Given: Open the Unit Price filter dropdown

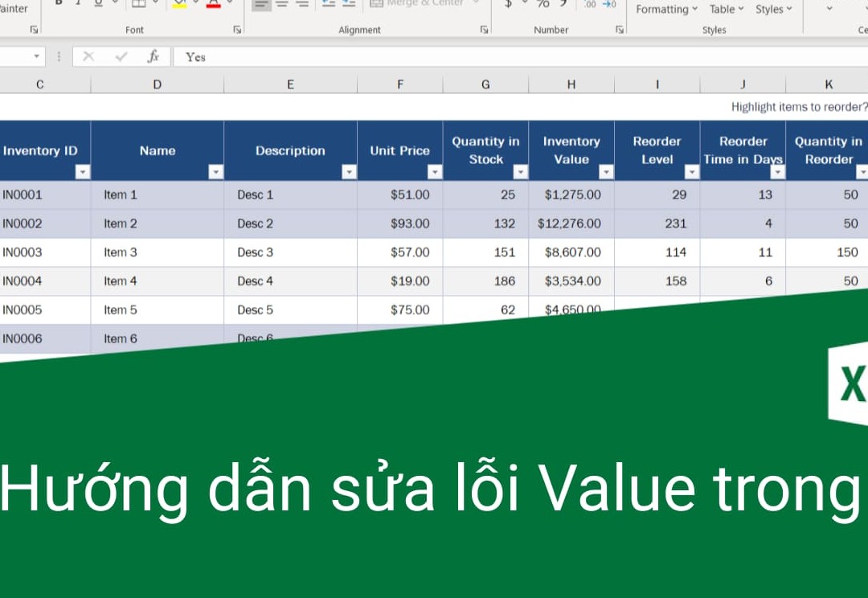Looking at the screenshot, I should click(435, 171).
